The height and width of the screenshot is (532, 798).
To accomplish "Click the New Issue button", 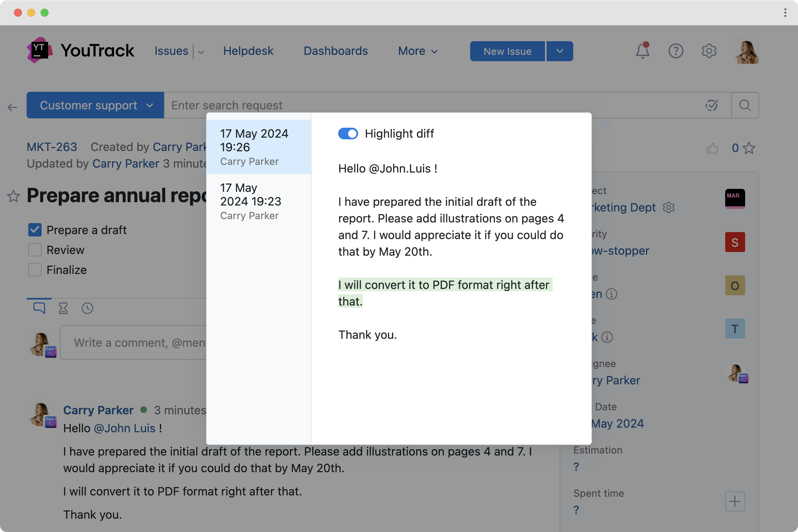I will (507, 51).
